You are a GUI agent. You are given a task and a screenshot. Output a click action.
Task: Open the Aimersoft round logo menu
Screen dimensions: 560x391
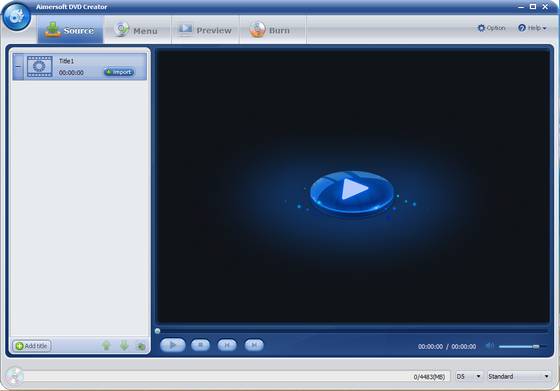16,16
